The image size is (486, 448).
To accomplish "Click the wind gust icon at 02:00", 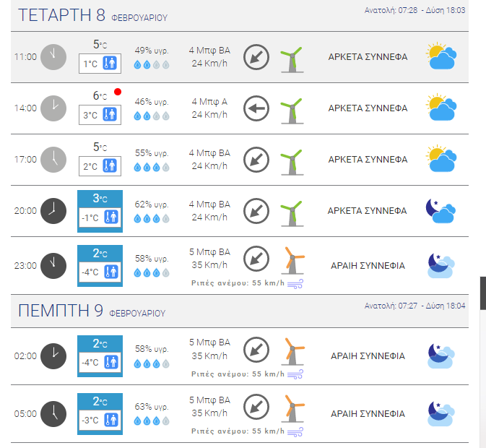I will click(295, 374).
